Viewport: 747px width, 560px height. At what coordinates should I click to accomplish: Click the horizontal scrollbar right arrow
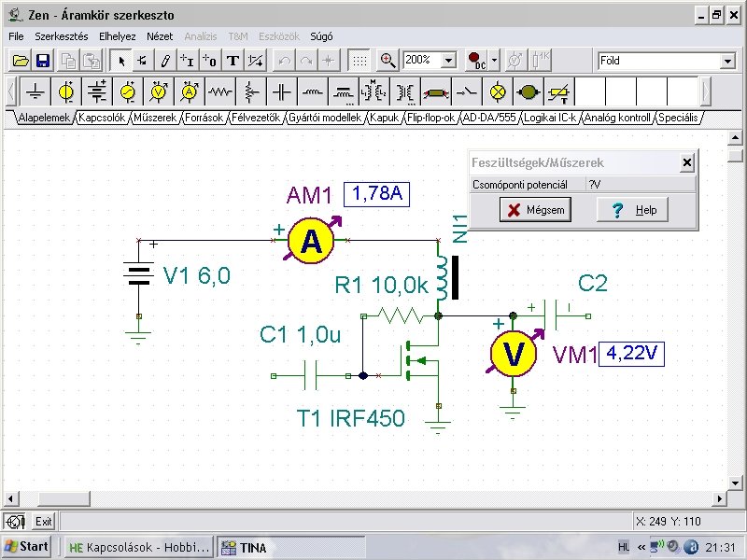coord(720,498)
